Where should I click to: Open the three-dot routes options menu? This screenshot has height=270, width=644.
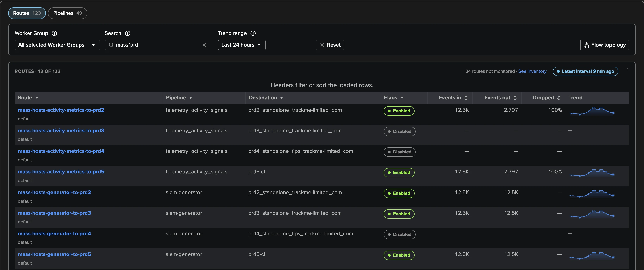(628, 70)
